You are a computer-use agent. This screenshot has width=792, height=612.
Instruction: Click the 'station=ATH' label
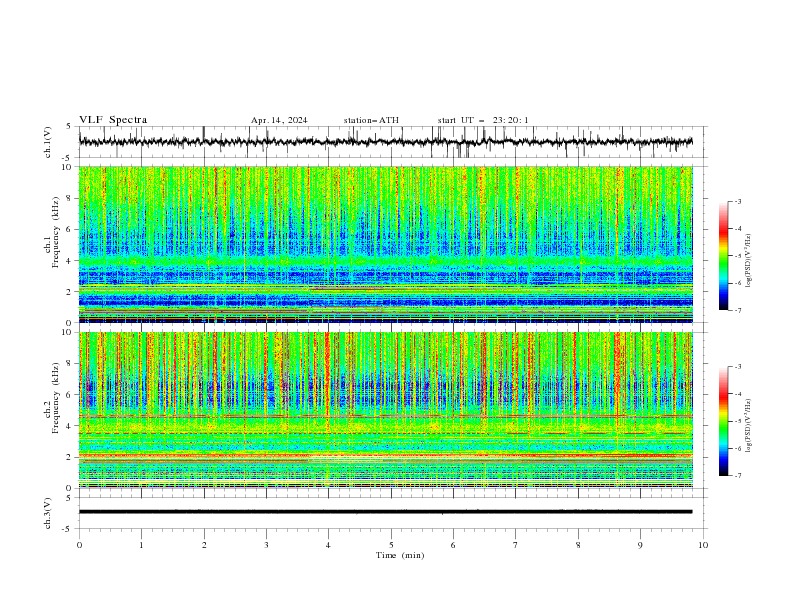coord(371,120)
